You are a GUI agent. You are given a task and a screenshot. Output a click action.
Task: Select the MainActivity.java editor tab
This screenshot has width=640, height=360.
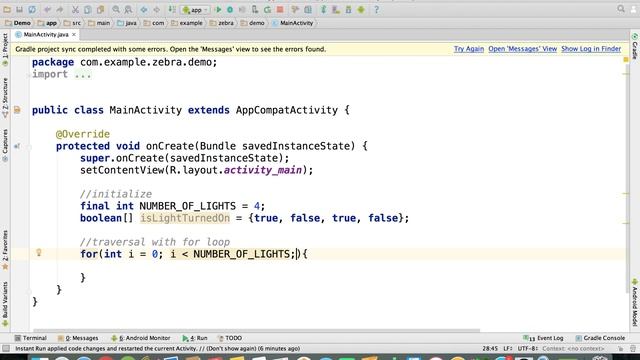[46, 35]
